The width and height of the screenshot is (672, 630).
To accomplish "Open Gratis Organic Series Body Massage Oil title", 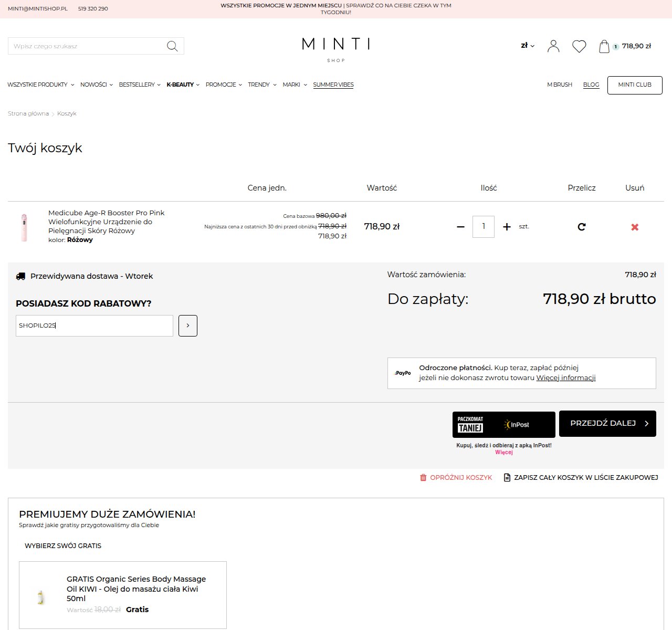I will pyautogui.click(x=136, y=589).
